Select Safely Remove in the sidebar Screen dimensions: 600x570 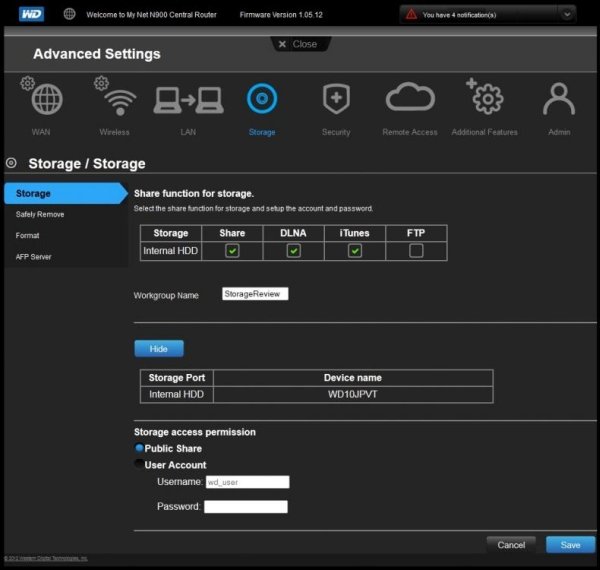40,214
